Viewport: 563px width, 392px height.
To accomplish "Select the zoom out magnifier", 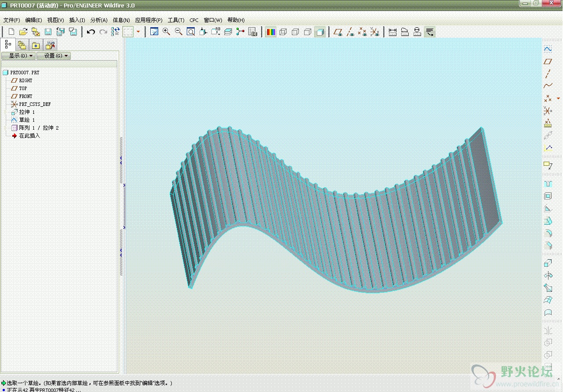I will tap(179, 32).
